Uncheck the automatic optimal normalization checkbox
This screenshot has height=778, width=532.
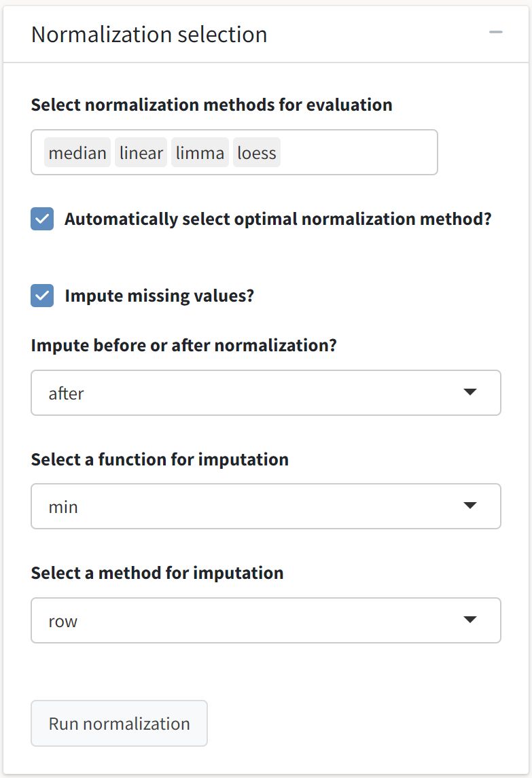point(42,219)
